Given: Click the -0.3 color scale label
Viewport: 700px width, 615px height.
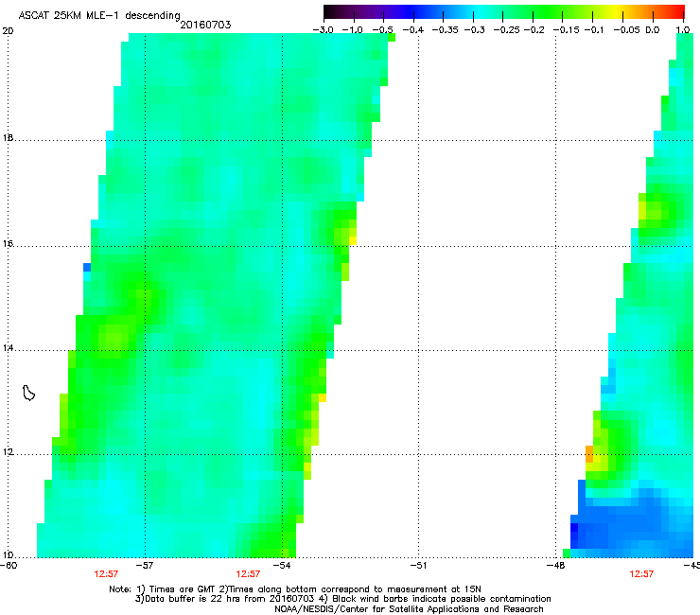Looking at the screenshot, I should coord(474,30).
